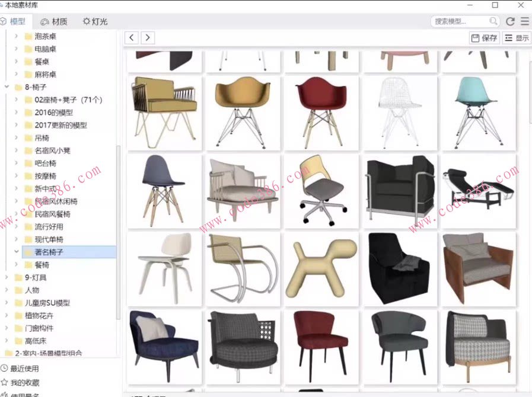532x397 pixels.
Task: Expand the 电脑桌 folder
Action: tap(16, 49)
